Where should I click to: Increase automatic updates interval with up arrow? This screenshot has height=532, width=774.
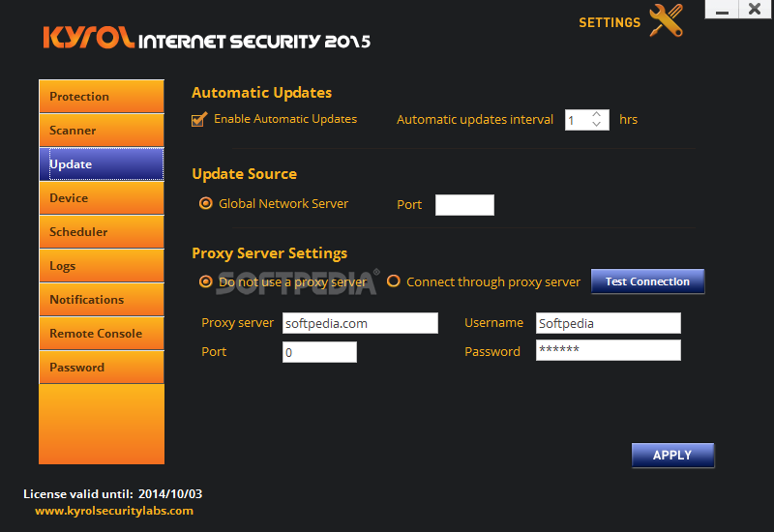coord(596,114)
